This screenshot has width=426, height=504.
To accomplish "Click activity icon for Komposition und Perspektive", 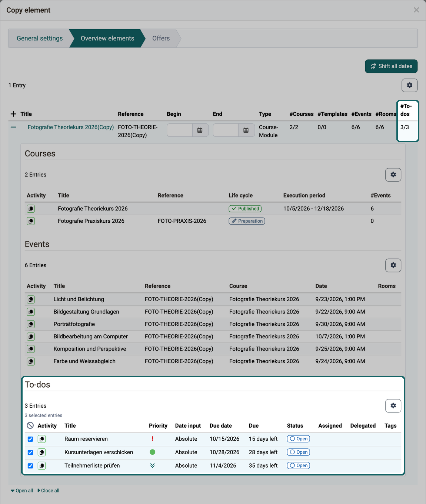I will point(31,349).
